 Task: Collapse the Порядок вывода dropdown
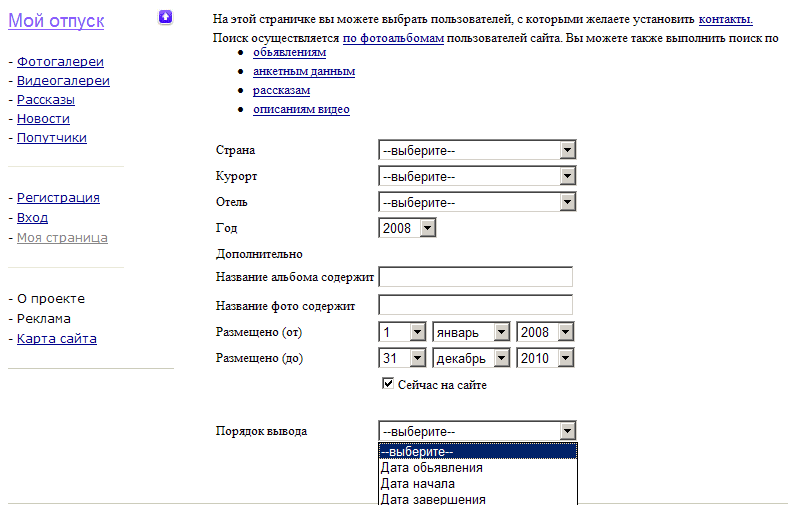pos(477,431)
